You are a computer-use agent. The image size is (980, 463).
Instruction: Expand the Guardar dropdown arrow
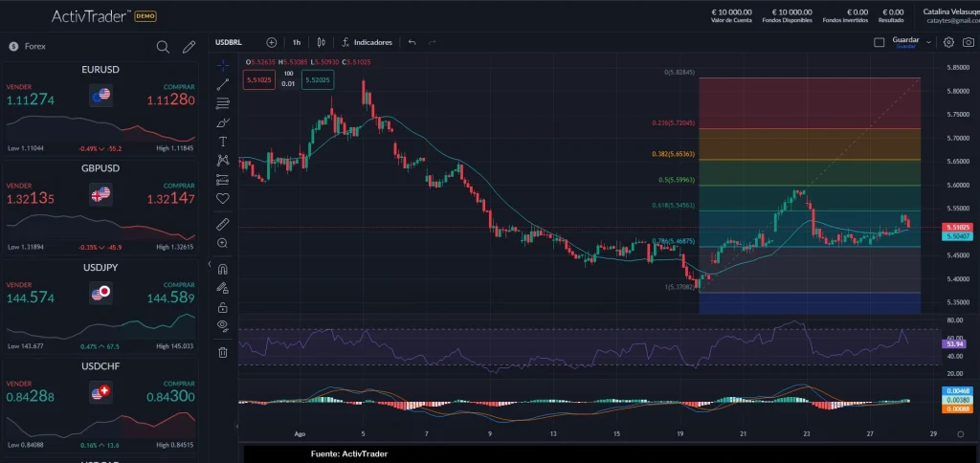click(x=928, y=42)
